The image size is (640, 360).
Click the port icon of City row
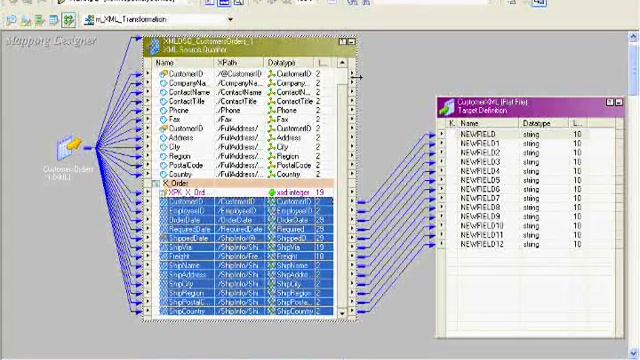163,147
